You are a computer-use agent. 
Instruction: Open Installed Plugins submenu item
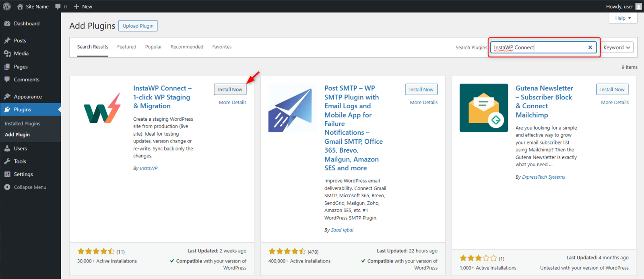[23, 124]
